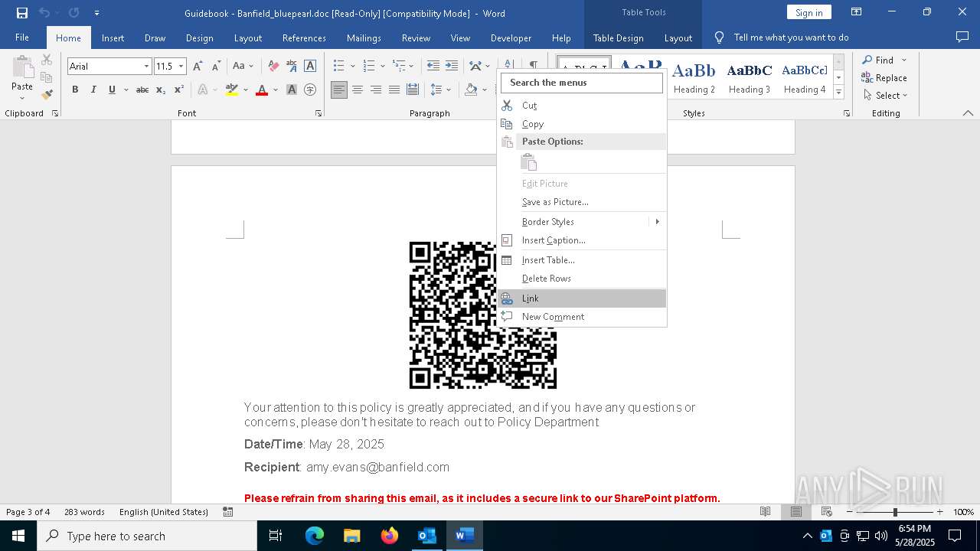Center align the paragraph
Viewport: 980px width, 551px height.
(358, 90)
